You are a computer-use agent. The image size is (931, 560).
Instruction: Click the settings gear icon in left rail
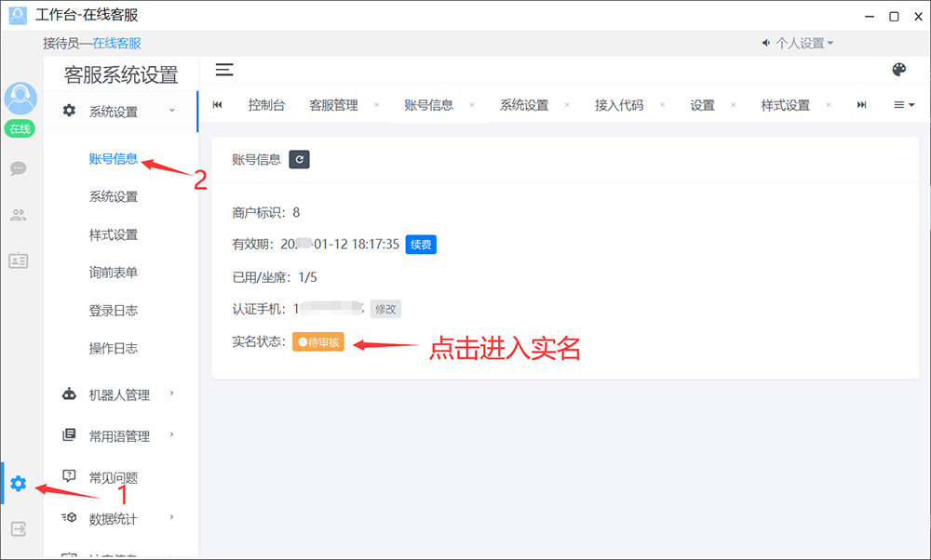click(x=19, y=483)
